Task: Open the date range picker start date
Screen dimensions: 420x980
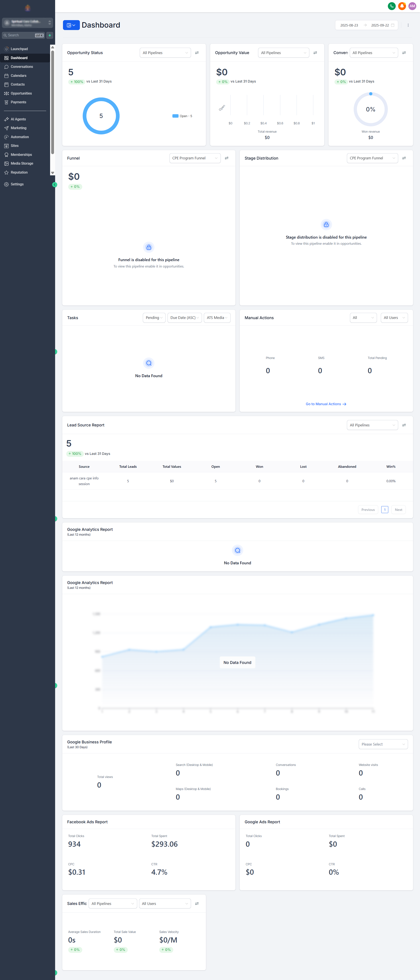Action: (x=349, y=25)
